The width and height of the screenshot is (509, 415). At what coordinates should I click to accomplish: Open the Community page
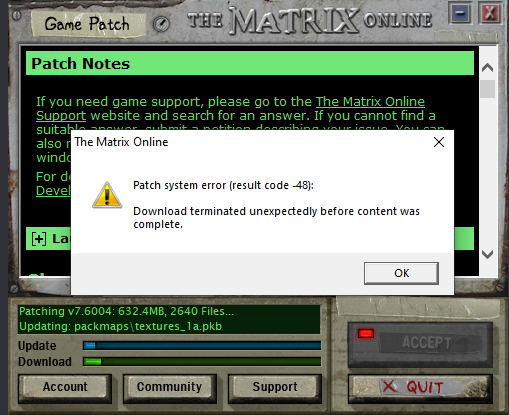[x=169, y=387]
